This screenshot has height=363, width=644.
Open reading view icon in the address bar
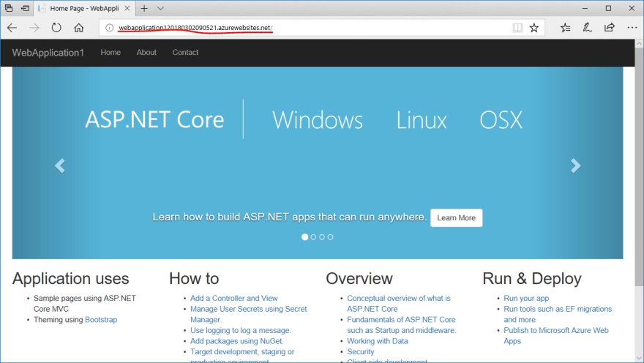(x=517, y=28)
